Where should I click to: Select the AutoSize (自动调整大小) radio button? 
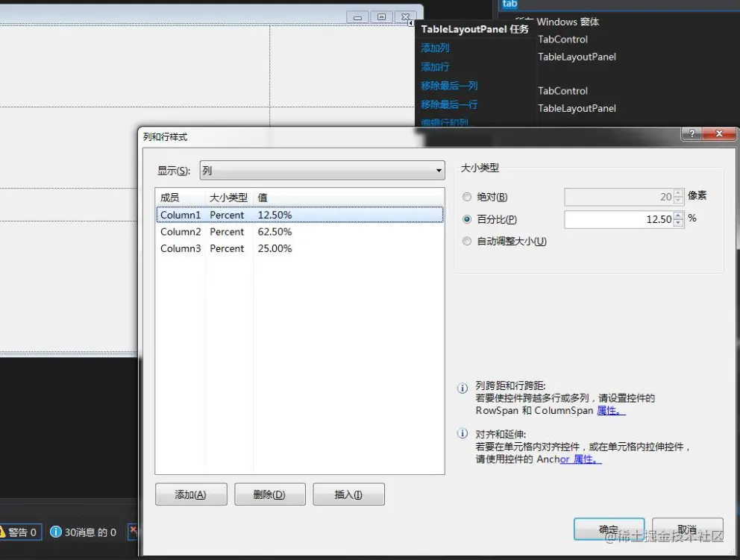click(467, 241)
